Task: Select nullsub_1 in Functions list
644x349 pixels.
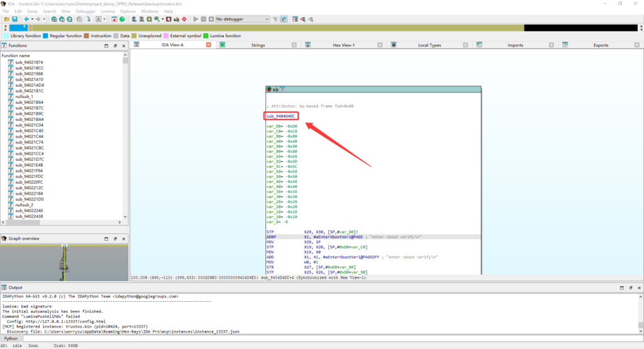Action: pos(25,96)
